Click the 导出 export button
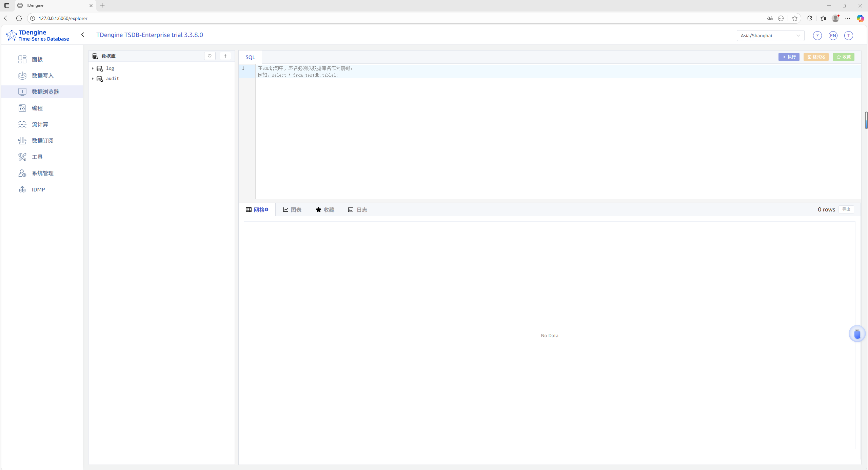The image size is (868, 470). pos(846,209)
